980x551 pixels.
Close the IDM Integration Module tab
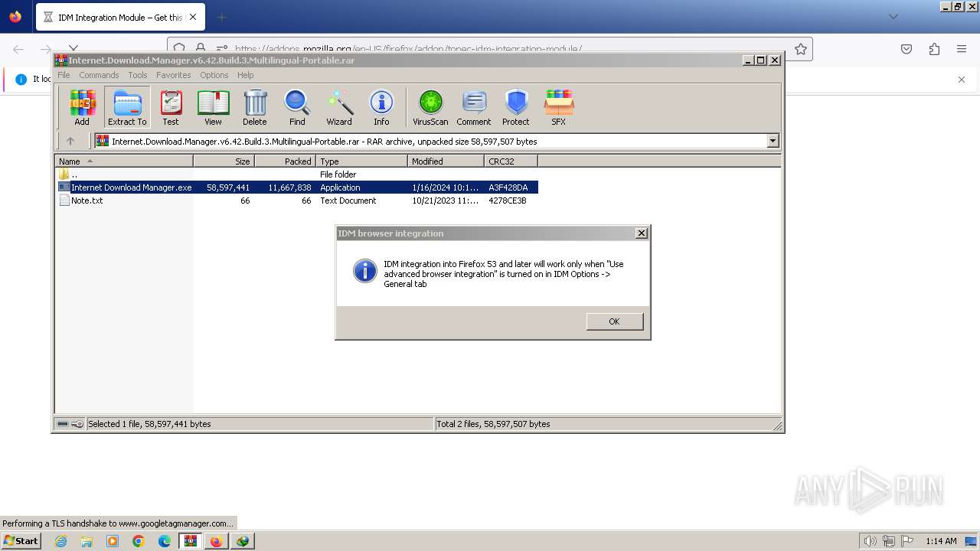click(193, 17)
